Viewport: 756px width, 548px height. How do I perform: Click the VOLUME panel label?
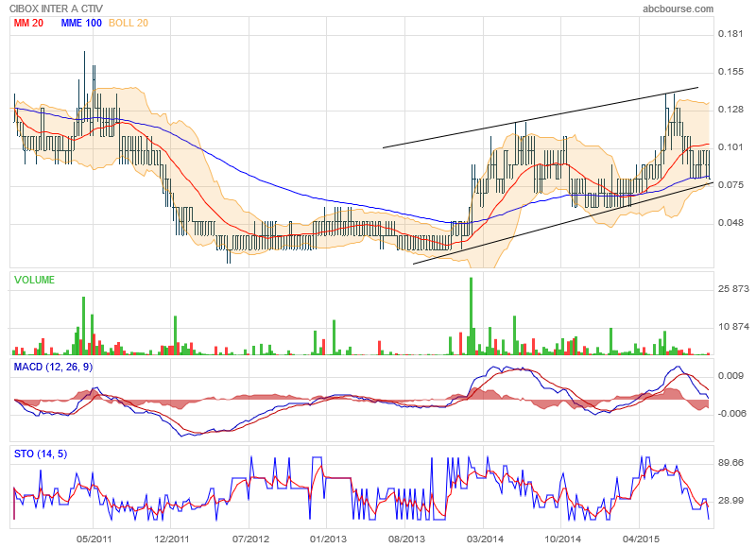pyautogui.click(x=34, y=280)
